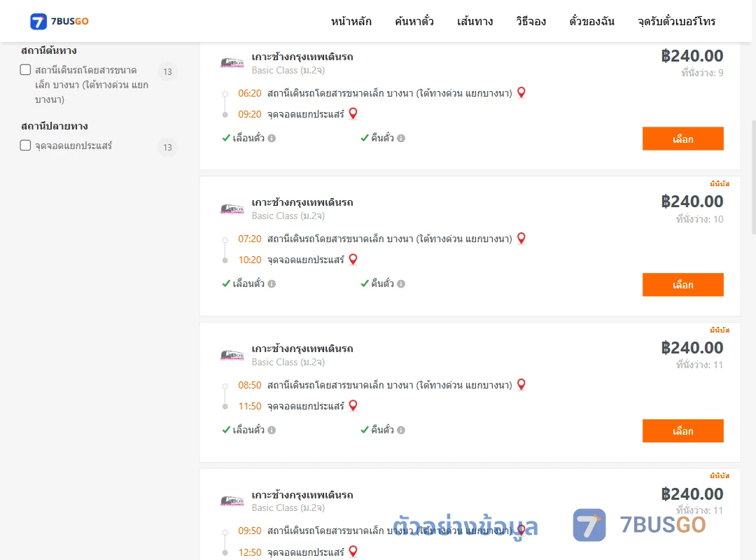Image resolution: width=756 pixels, height=560 pixels.
Task: Select the 08:50 trip with เลือก button
Action: pos(682,430)
